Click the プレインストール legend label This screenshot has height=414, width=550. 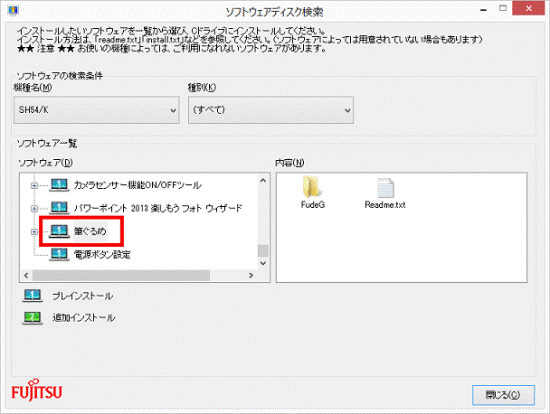83,296
